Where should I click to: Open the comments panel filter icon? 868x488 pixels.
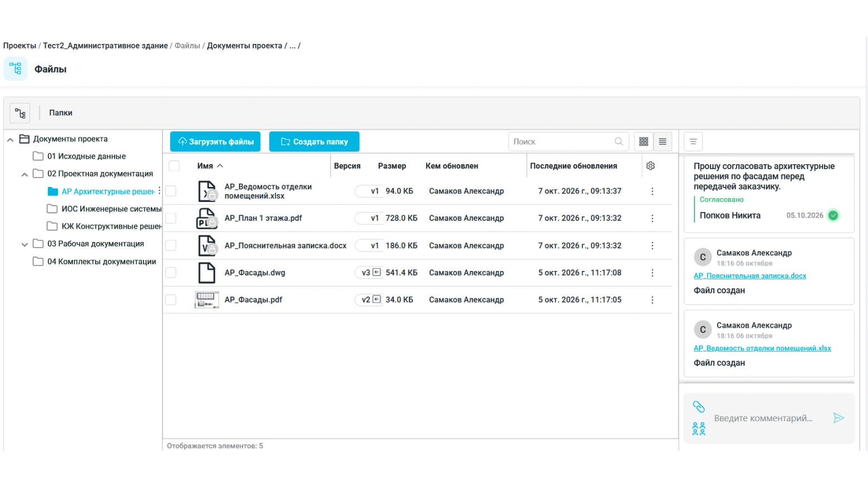(693, 141)
